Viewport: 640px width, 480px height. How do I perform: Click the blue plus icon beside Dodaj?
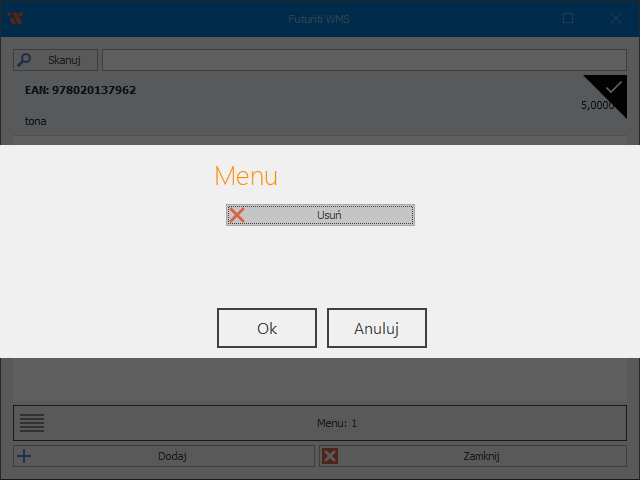[x=25, y=456]
